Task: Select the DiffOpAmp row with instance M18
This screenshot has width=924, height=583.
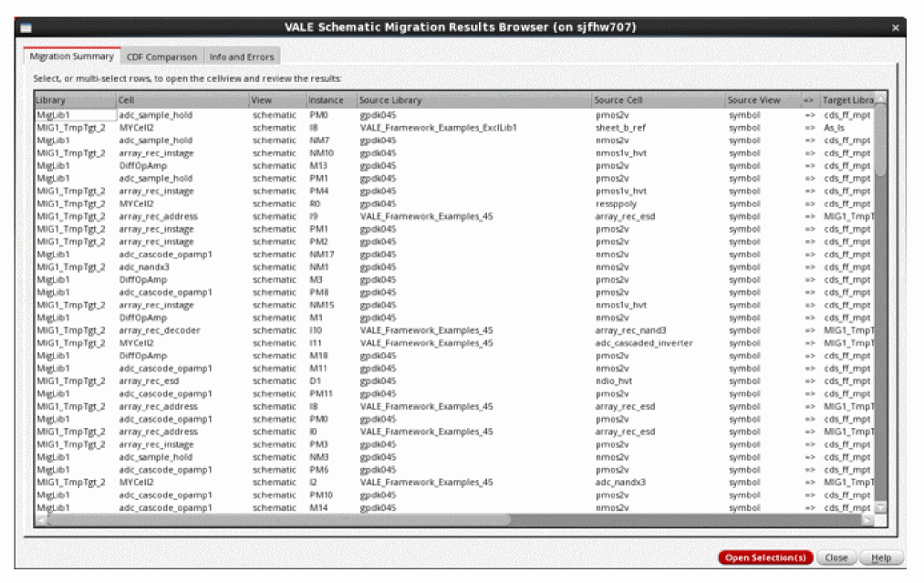Action: (454, 356)
